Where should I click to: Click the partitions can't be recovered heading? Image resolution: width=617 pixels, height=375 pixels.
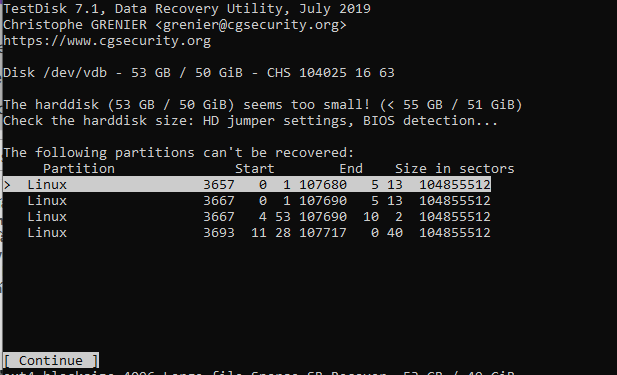point(179,152)
